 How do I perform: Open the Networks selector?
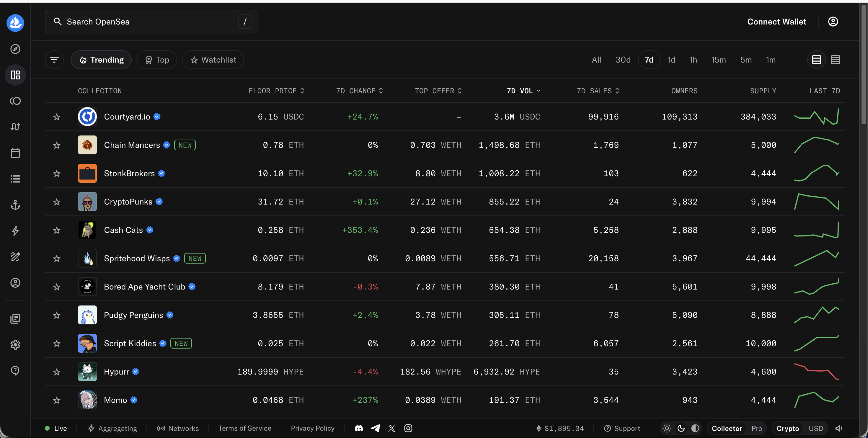(178, 428)
